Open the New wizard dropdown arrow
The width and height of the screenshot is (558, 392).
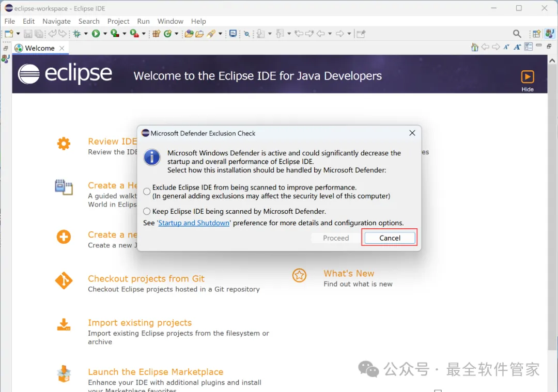tap(18, 34)
